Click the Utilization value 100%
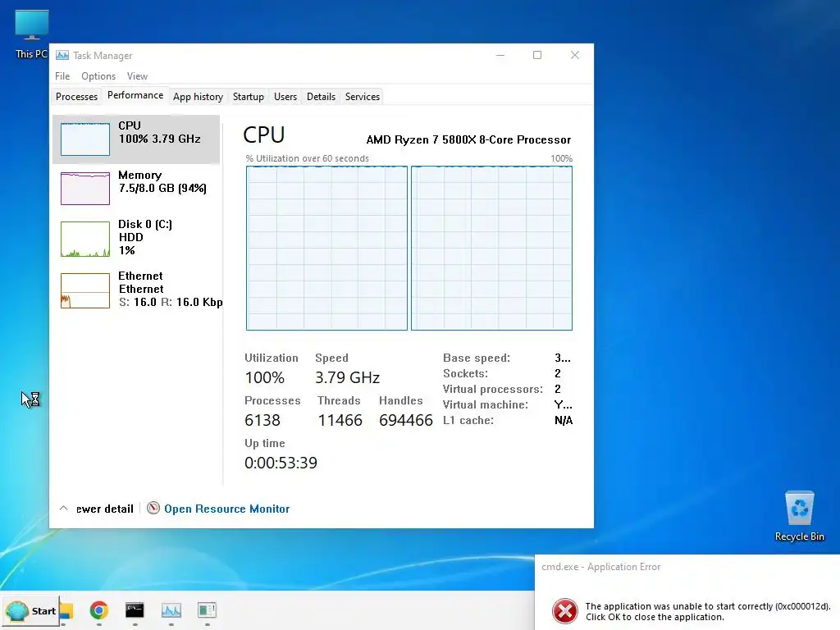840x630 pixels. (265, 377)
